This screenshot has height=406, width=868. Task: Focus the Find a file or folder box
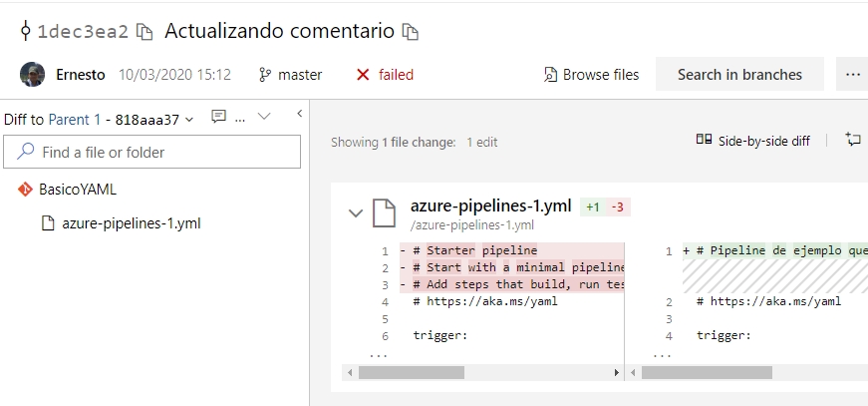click(151, 152)
